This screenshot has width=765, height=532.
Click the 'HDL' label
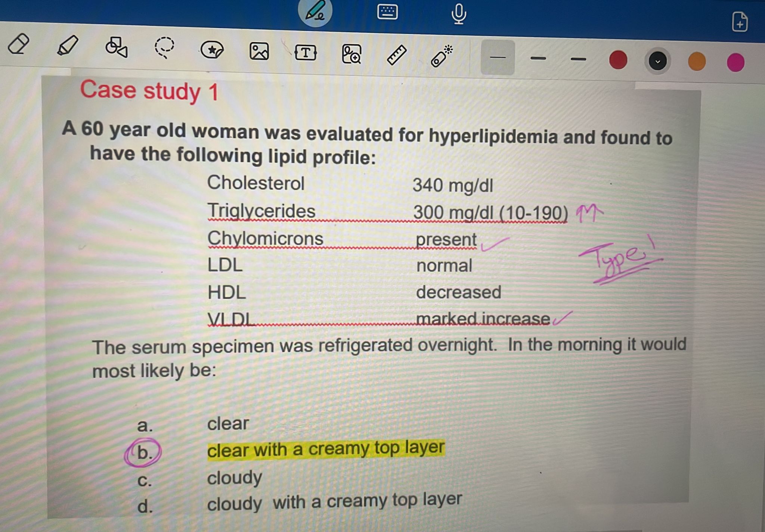227,292
